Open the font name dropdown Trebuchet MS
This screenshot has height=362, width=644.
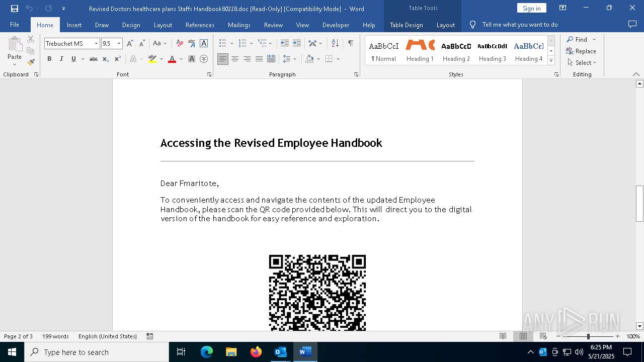click(x=96, y=44)
